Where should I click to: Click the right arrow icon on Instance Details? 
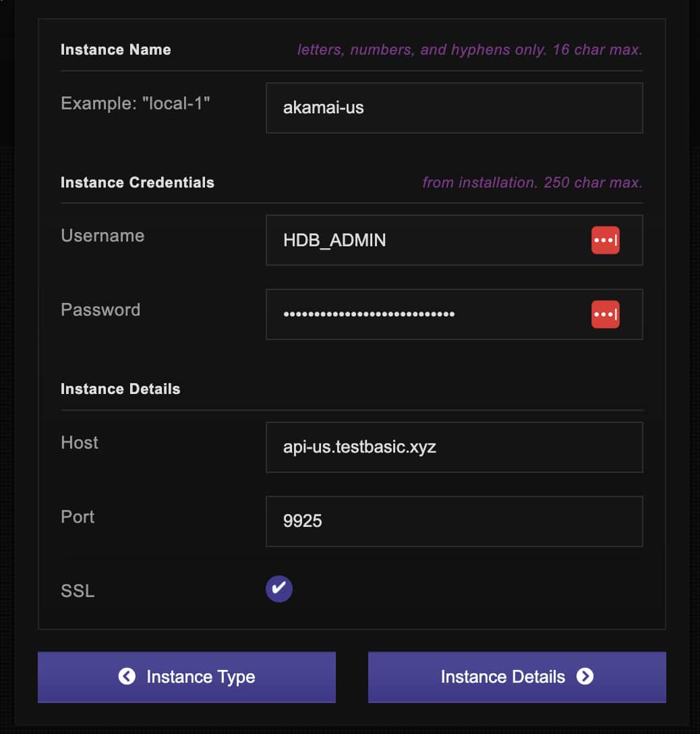point(585,677)
